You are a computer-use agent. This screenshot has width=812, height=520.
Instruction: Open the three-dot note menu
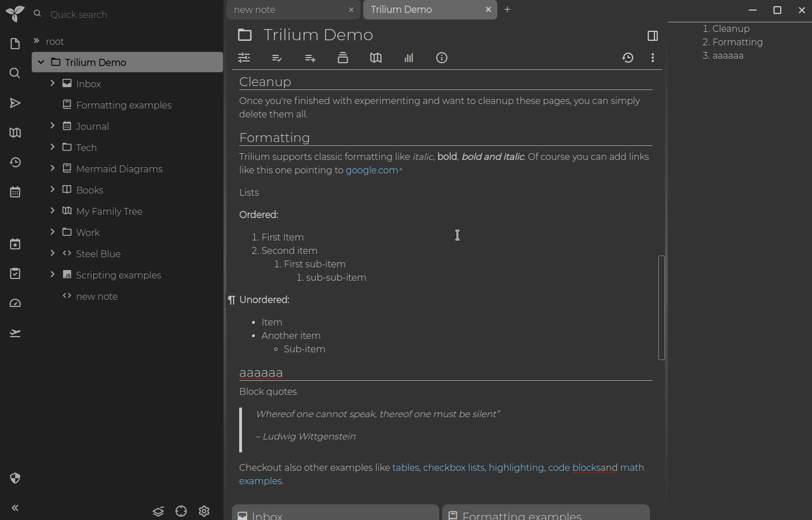652,58
